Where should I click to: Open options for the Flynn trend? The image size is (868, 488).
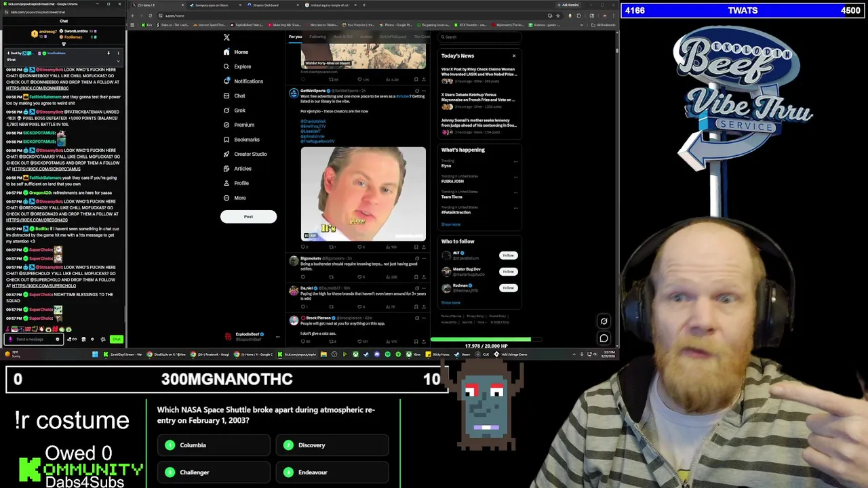tap(515, 161)
